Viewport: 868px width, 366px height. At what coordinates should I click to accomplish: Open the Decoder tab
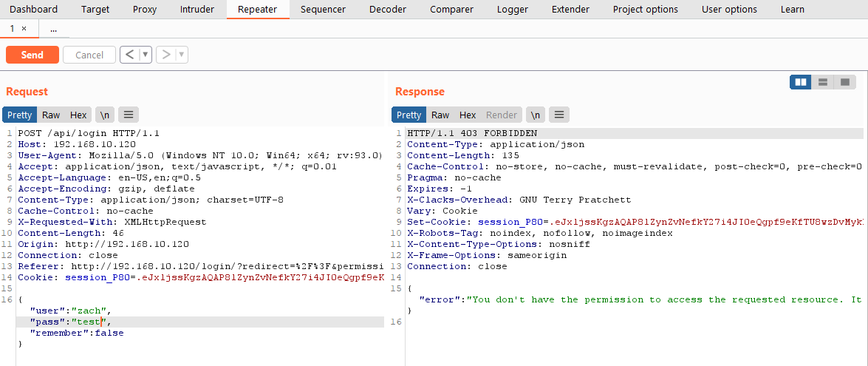(388, 10)
